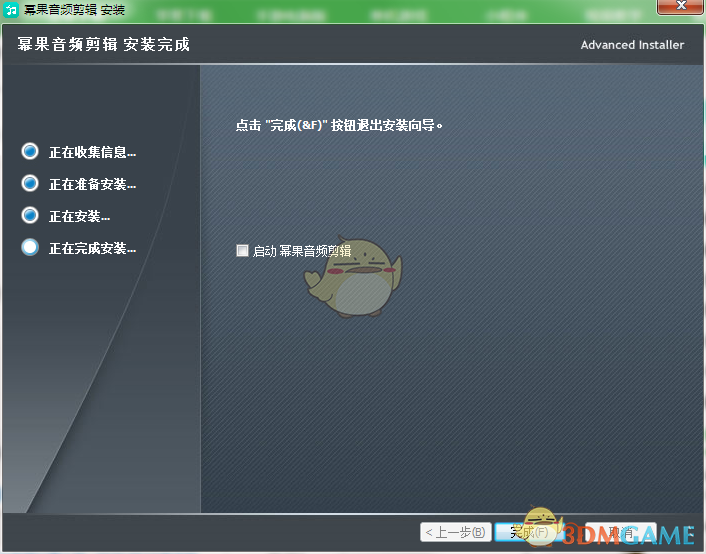Screen dimensions: 706x554
Task: Click the 正在准备安装 step indicator
Action: point(30,183)
